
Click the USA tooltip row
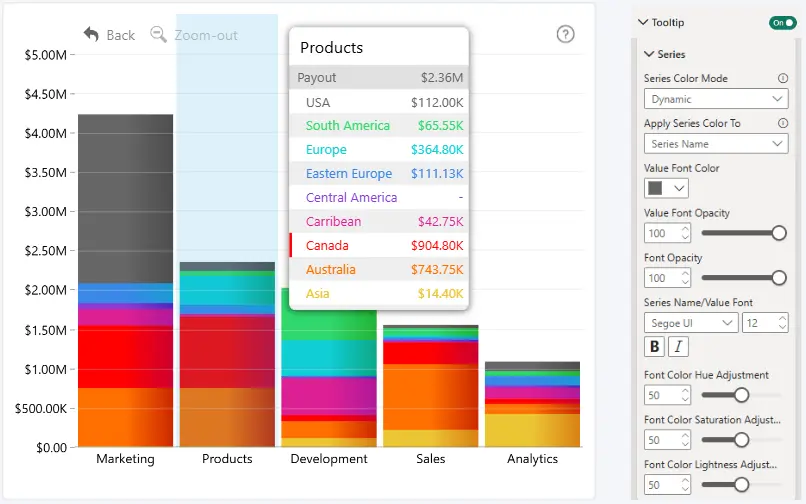tap(379, 102)
